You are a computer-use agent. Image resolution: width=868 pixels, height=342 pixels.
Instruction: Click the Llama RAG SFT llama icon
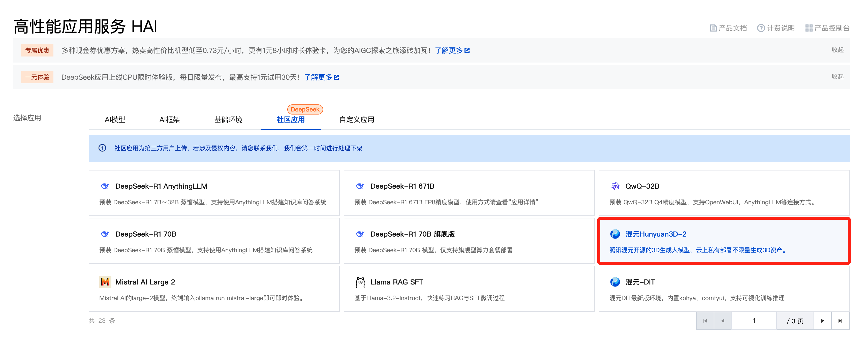click(x=360, y=282)
